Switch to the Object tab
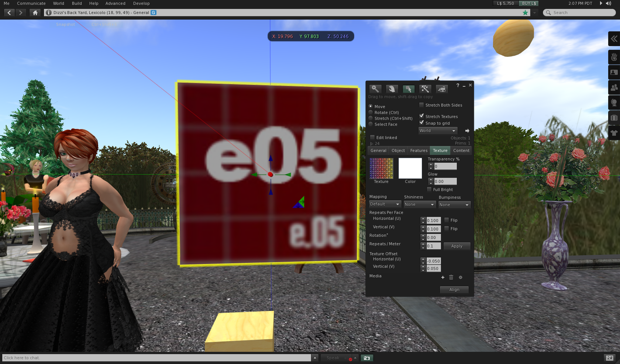 398,150
